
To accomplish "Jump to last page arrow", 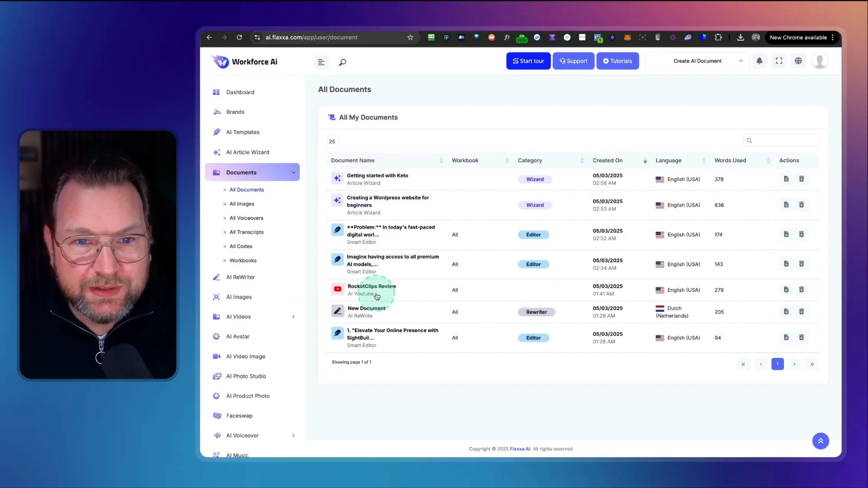I will click(812, 364).
